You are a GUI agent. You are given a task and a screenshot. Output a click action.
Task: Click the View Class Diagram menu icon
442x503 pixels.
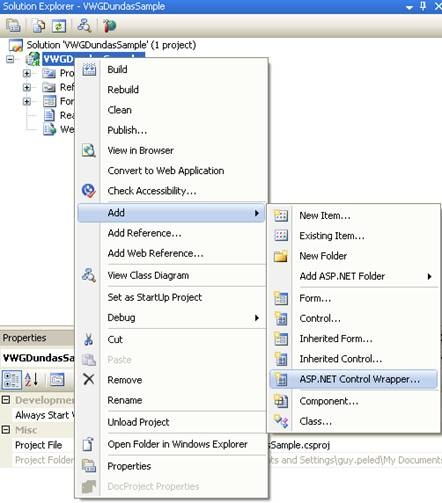(x=89, y=275)
